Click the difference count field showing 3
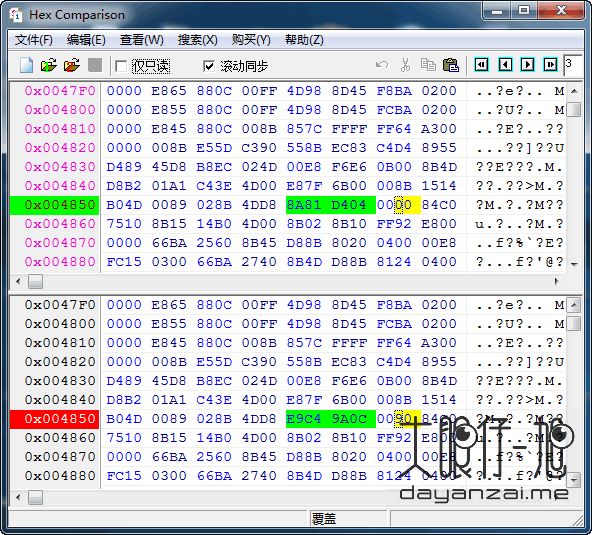 573,65
